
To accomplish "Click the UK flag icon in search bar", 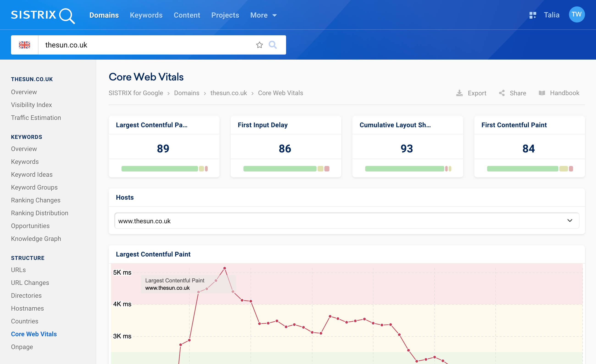I will point(24,45).
